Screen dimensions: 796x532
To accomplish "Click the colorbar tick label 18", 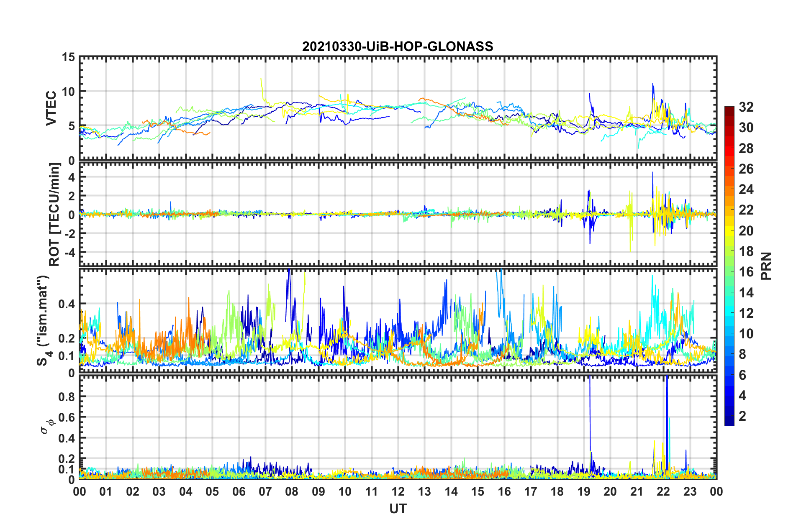I will tap(746, 251).
